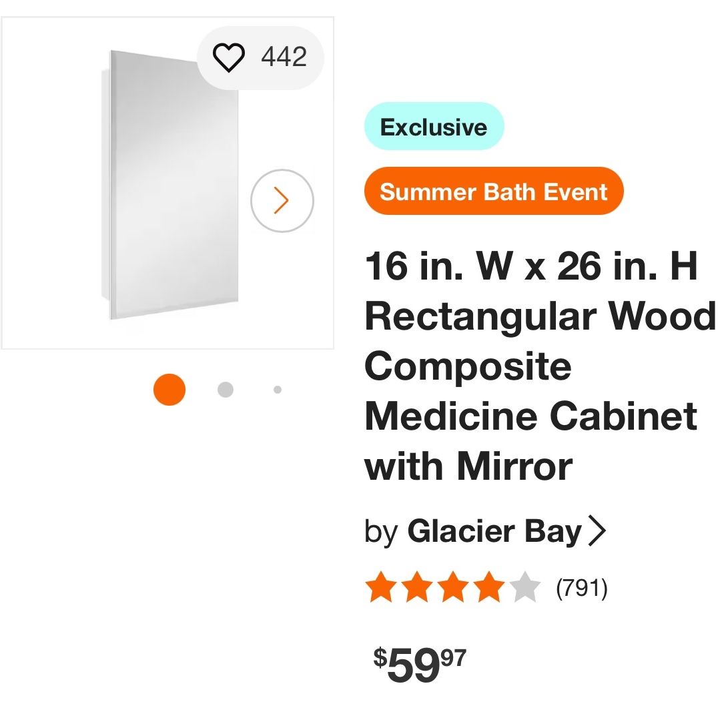Show the next product image arrow

pyautogui.click(x=282, y=201)
